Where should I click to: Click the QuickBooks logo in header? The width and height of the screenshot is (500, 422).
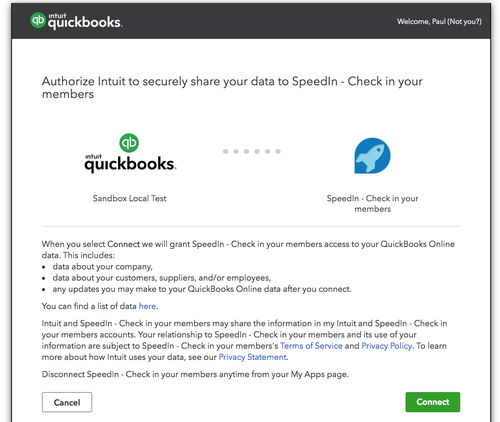coord(76,21)
